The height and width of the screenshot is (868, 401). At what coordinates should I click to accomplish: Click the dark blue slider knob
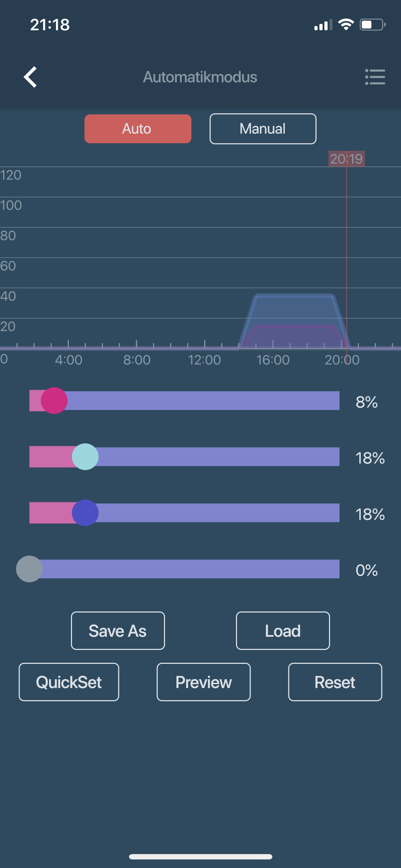pyautogui.click(x=85, y=513)
